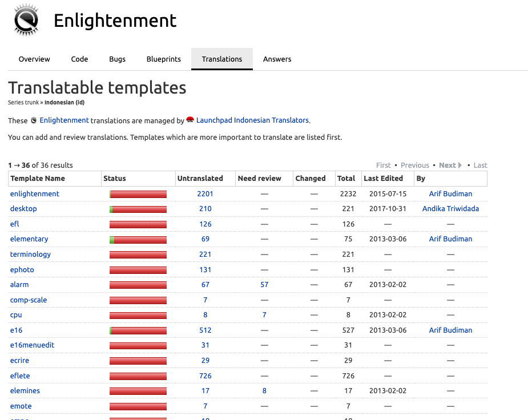Viewport: 528px width, 420px height.
Task: Click untranslated count 512 for e16
Action: 205,330
